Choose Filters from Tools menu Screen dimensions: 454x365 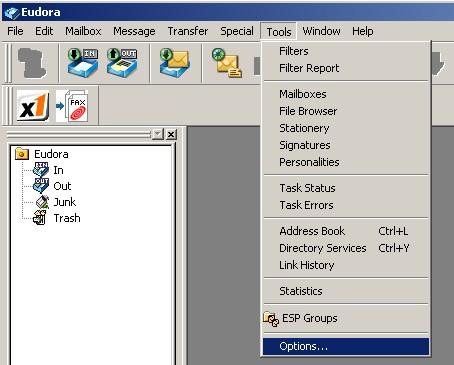pos(346,51)
